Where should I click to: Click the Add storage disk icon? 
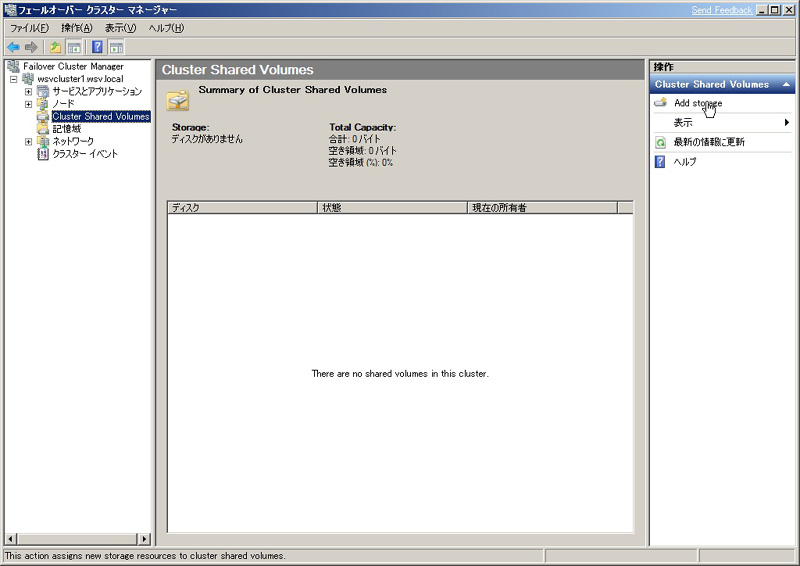(x=660, y=103)
